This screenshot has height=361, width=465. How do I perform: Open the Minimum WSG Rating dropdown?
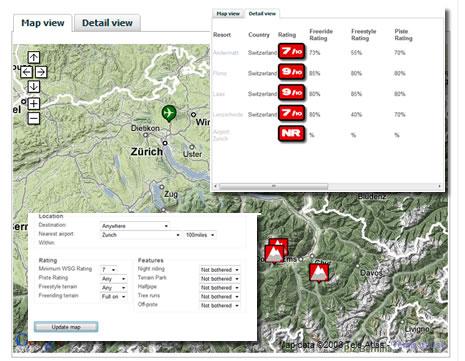point(109,269)
